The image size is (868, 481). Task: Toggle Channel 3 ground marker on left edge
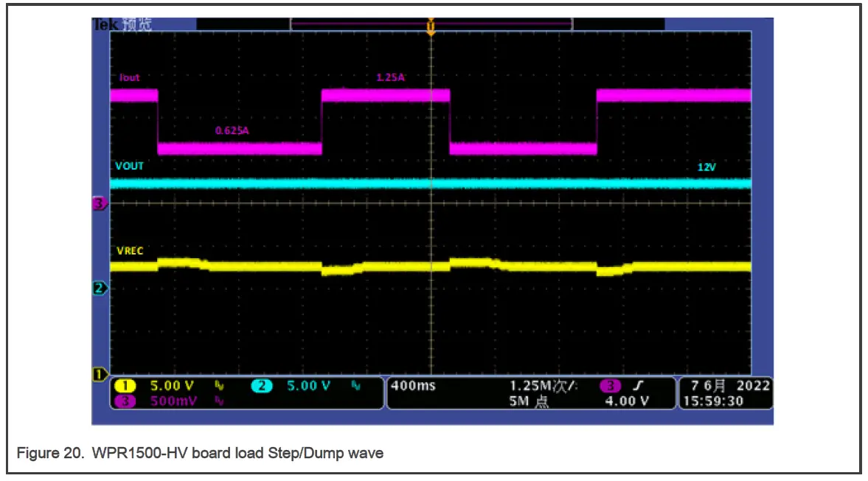[x=98, y=204]
